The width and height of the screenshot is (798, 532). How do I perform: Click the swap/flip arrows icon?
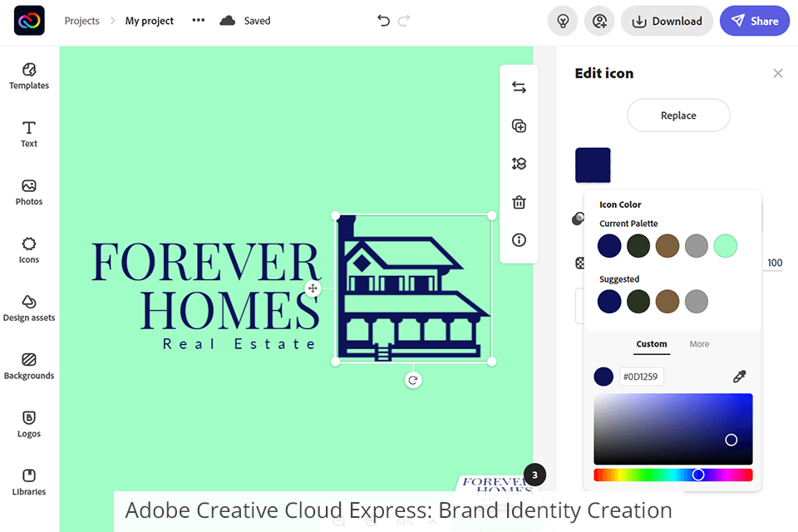click(519, 87)
